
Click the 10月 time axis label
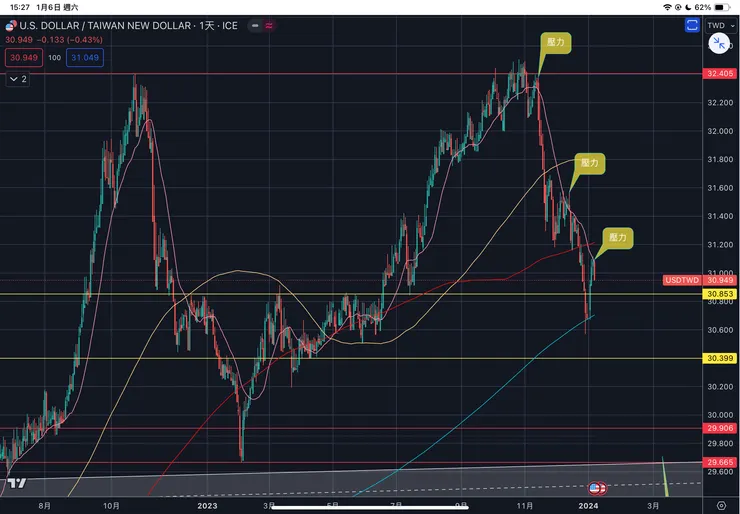point(111,506)
